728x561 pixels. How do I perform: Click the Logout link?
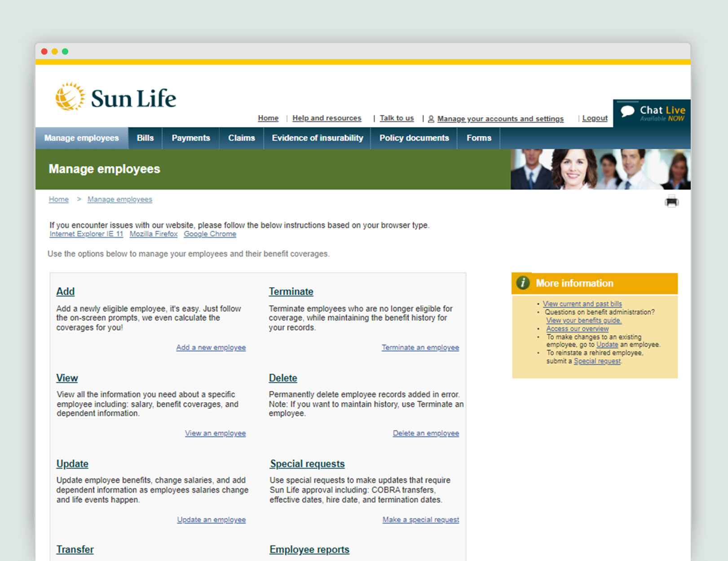[595, 118]
